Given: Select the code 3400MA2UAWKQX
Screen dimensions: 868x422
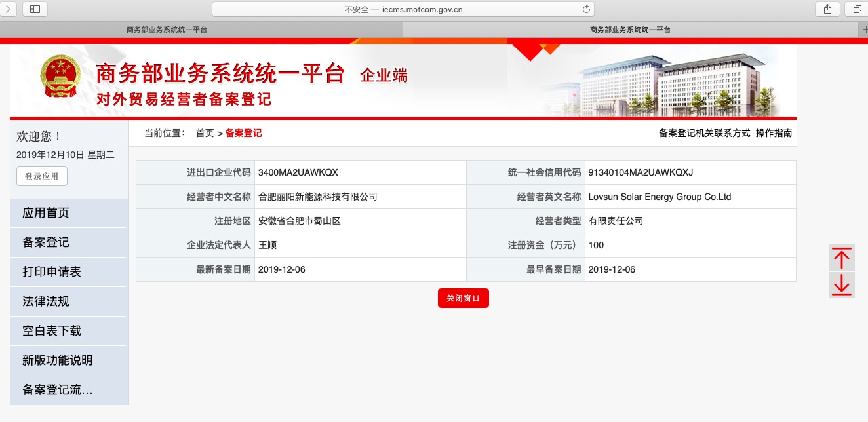Looking at the screenshot, I should tap(298, 172).
